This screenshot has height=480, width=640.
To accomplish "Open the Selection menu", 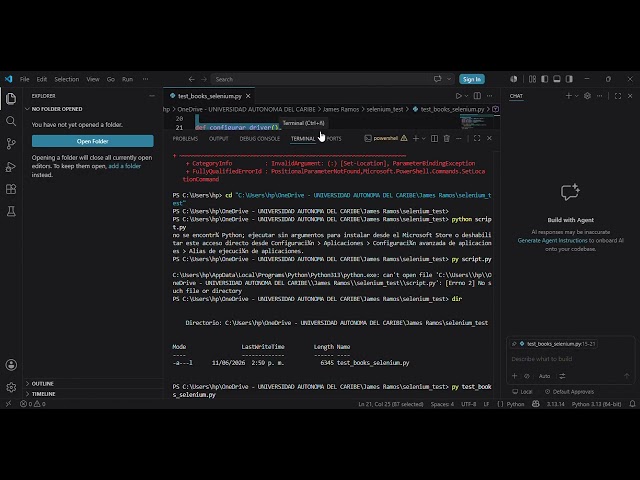I will (x=67, y=79).
